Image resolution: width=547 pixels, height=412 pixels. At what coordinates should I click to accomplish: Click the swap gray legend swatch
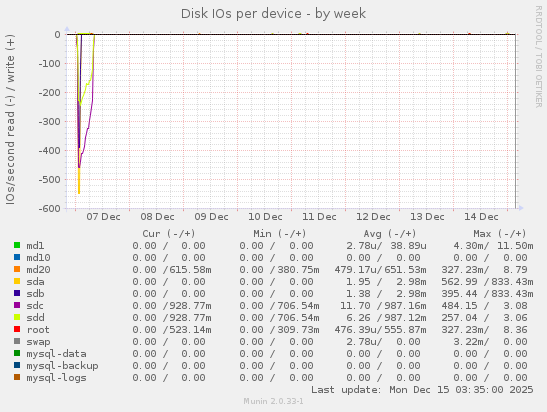tap(17, 341)
